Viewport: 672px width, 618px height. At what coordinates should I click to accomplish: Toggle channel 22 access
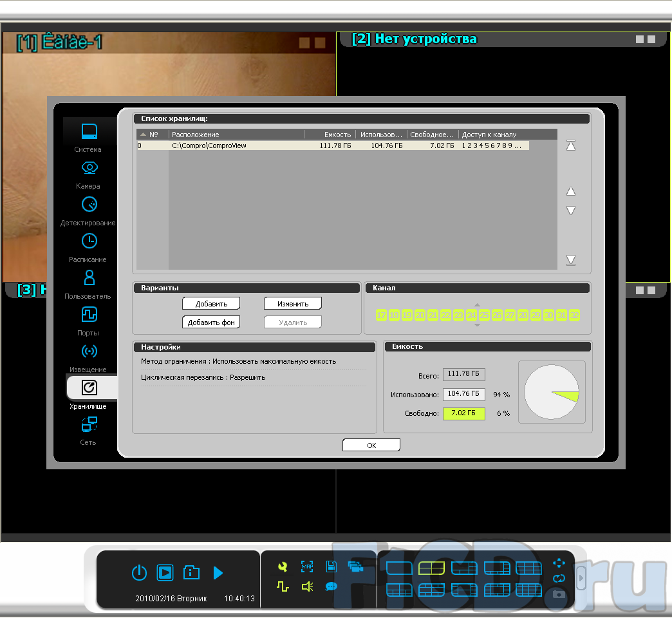click(445, 315)
